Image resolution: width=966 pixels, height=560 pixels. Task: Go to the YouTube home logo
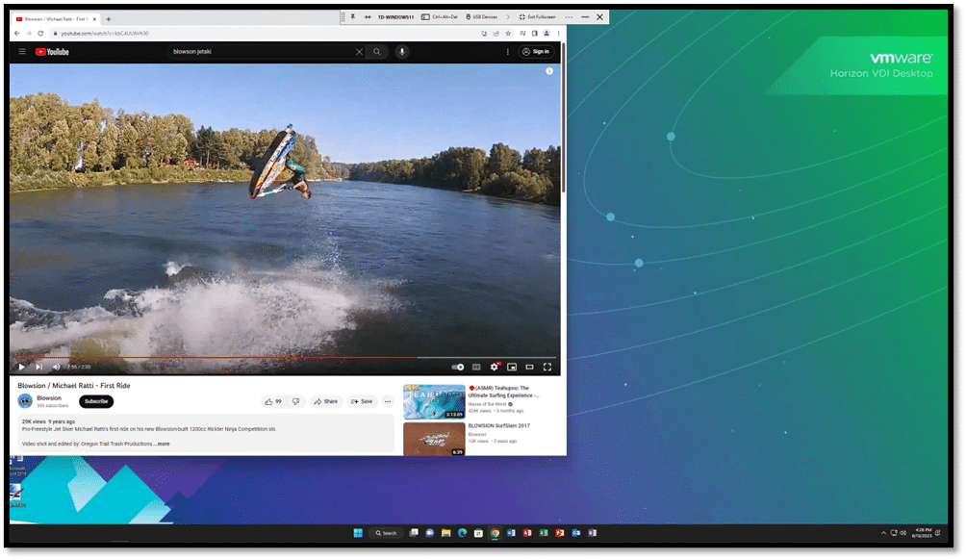pyautogui.click(x=52, y=52)
